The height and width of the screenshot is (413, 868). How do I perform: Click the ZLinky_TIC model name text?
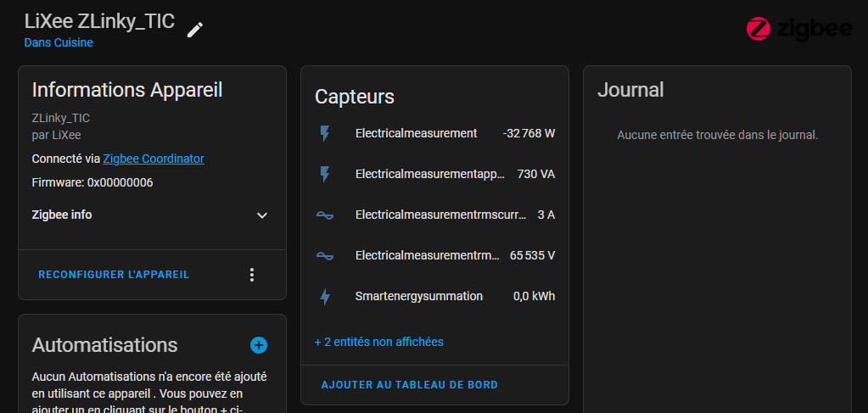(61, 118)
